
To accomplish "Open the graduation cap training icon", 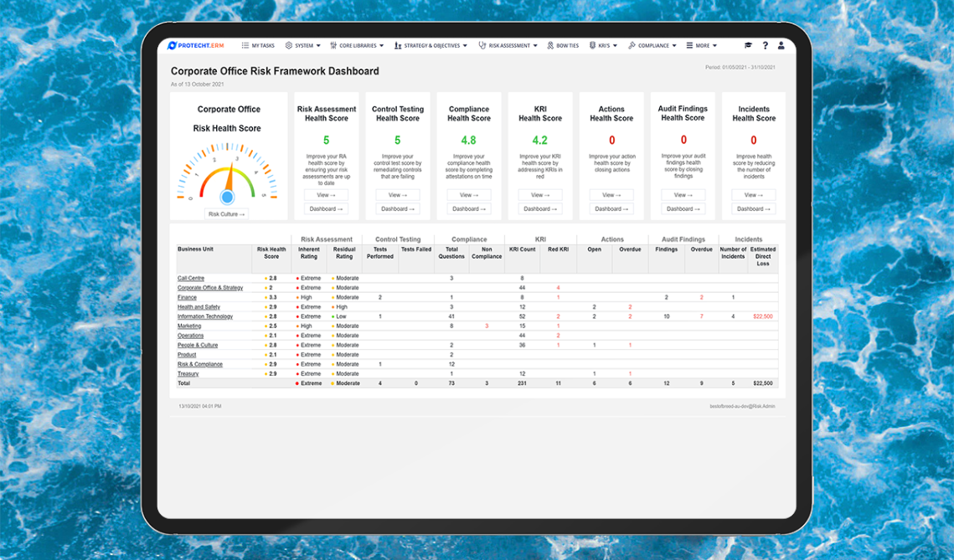I will click(748, 46).
